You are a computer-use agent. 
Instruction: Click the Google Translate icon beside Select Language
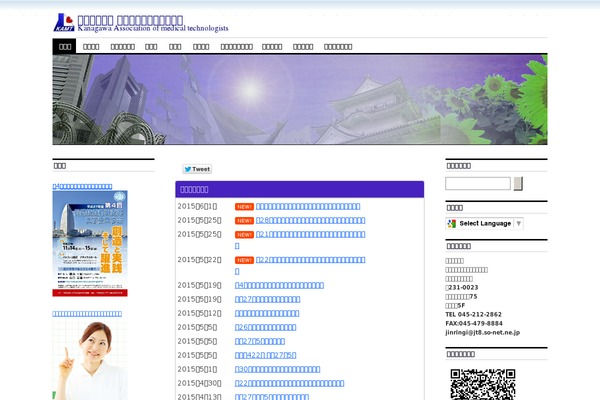tap(452, 224)
